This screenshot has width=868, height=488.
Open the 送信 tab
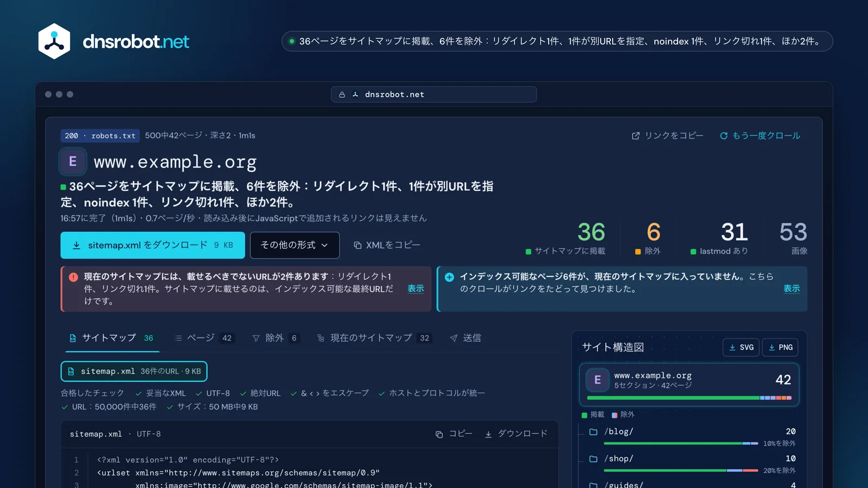[465, 338]
